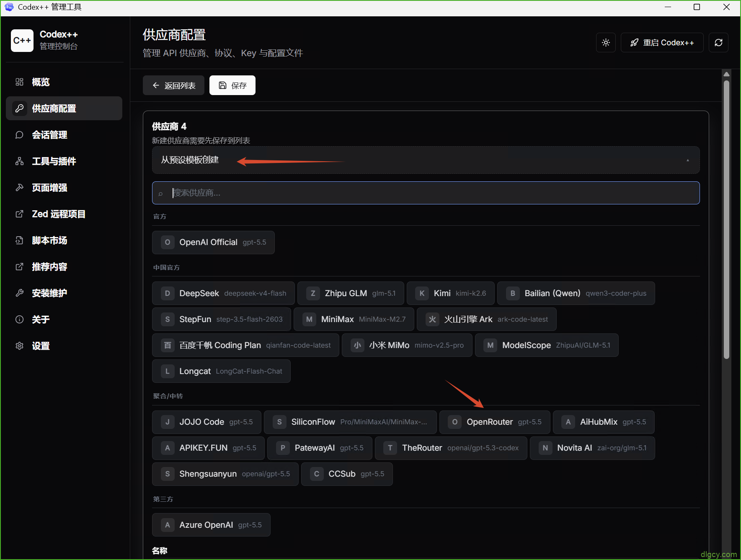This screenshot has width=741, height=560.
Task: Click the TheRouter letter T icon
Action: click(390, 448)
